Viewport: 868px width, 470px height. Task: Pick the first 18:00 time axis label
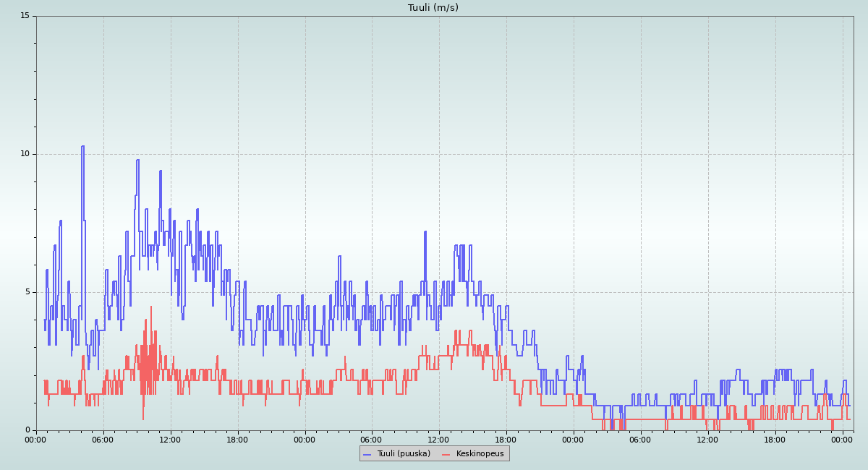tap(238, 439)
